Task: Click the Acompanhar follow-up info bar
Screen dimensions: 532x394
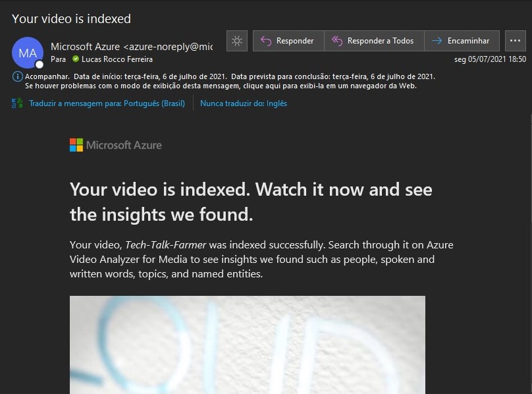Action: point(230,76)
